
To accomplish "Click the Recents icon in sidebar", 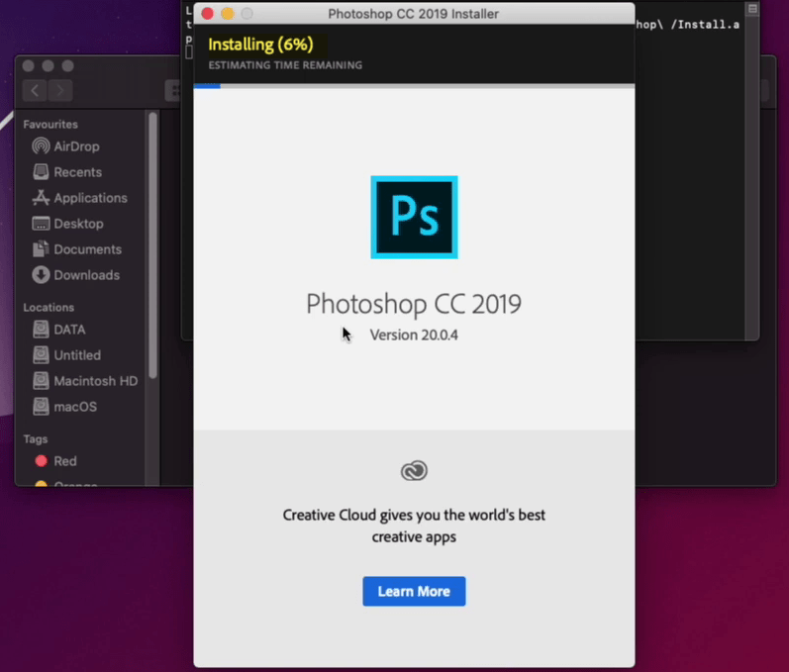I will [x=41, y=172].
